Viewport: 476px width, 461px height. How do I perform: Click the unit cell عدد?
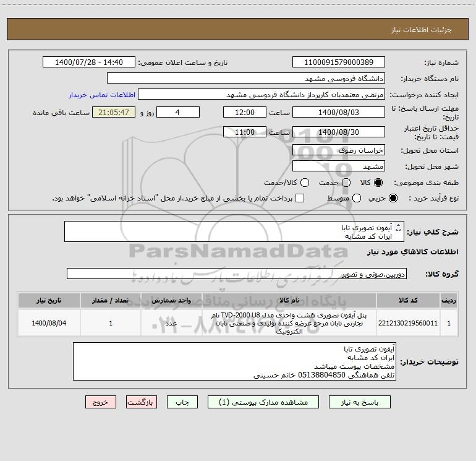(171, 323)
